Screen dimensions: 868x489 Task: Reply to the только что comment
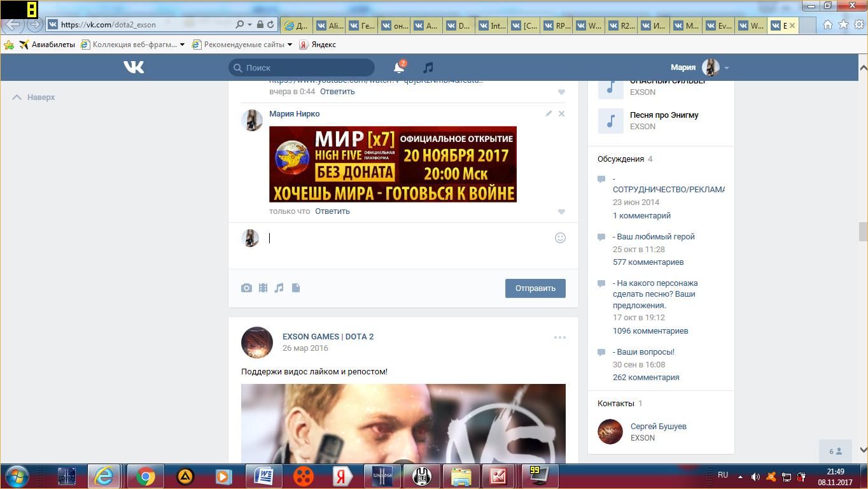click(x=332, y=211)
